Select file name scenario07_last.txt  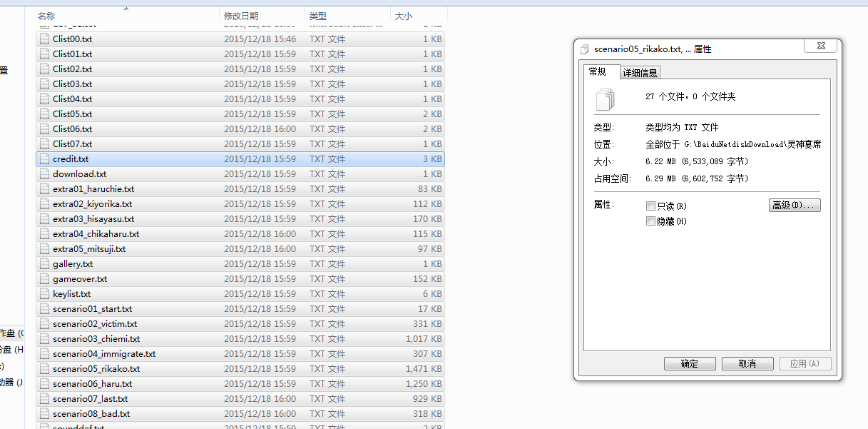[x=91, y=399]
